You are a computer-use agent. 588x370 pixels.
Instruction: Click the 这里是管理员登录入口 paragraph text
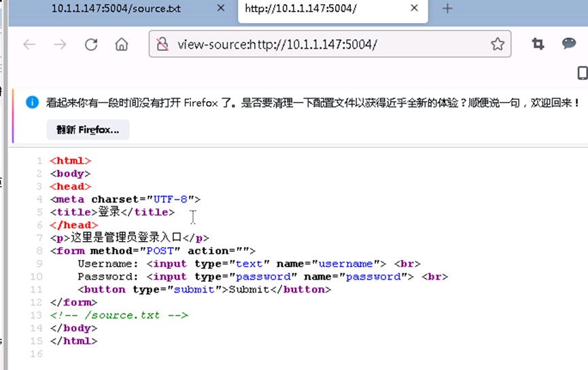(x=126, y=238)
